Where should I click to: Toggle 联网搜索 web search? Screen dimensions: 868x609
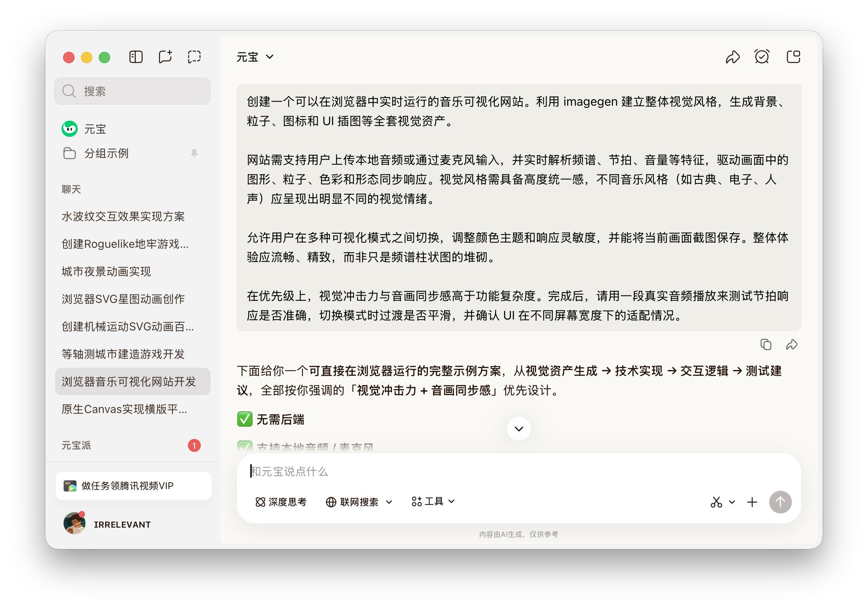[x=352, y=502]
